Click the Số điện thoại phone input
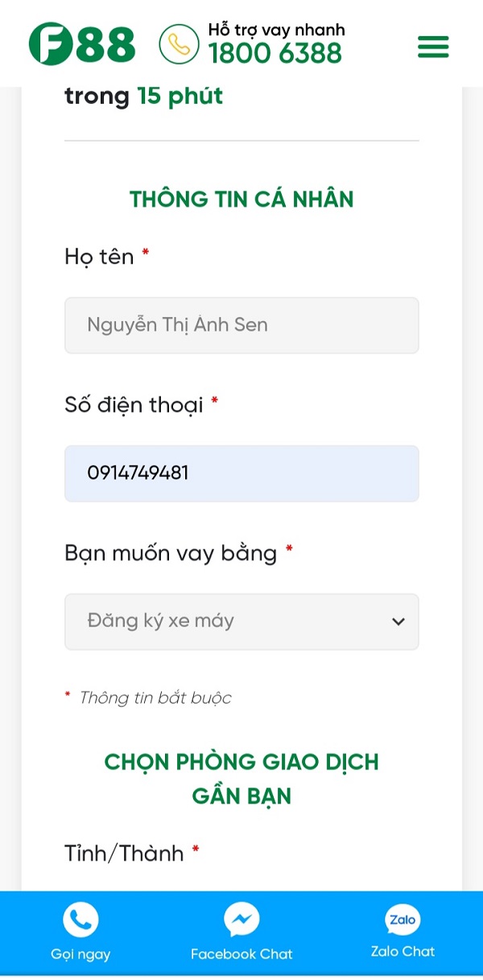Viewport: 483px width, 980px height. coord(242,473)
